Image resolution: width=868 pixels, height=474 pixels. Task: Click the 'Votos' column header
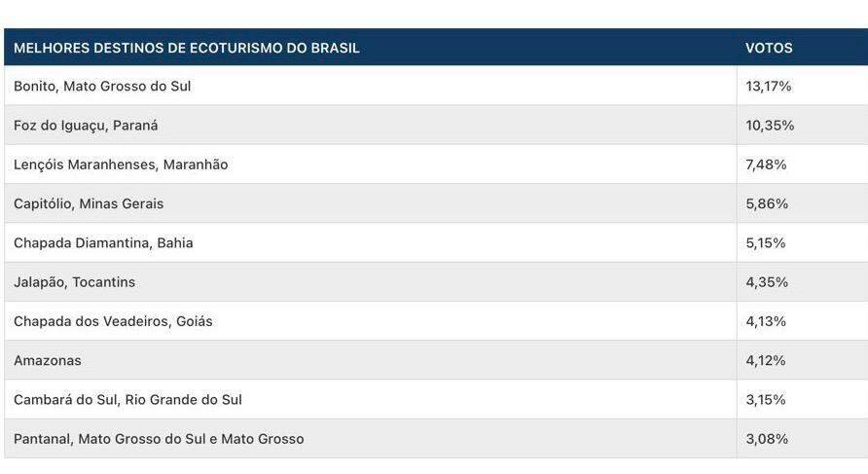point(769,48)
